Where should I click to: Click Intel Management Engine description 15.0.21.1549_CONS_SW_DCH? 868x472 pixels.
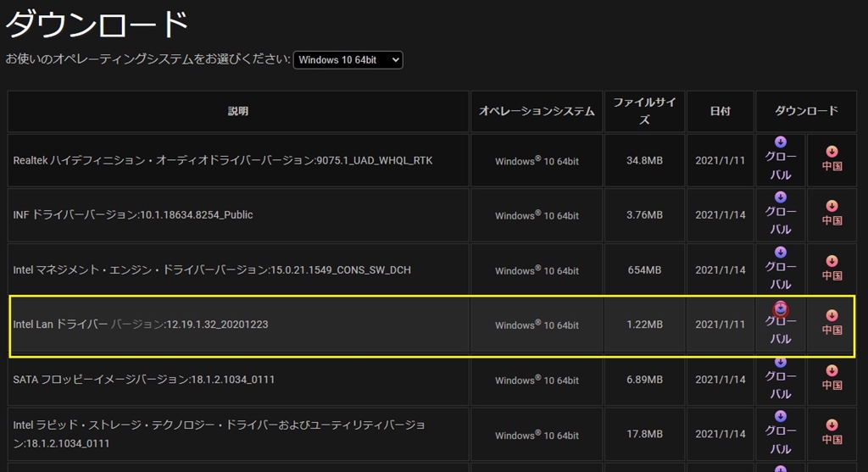(212, 270)
